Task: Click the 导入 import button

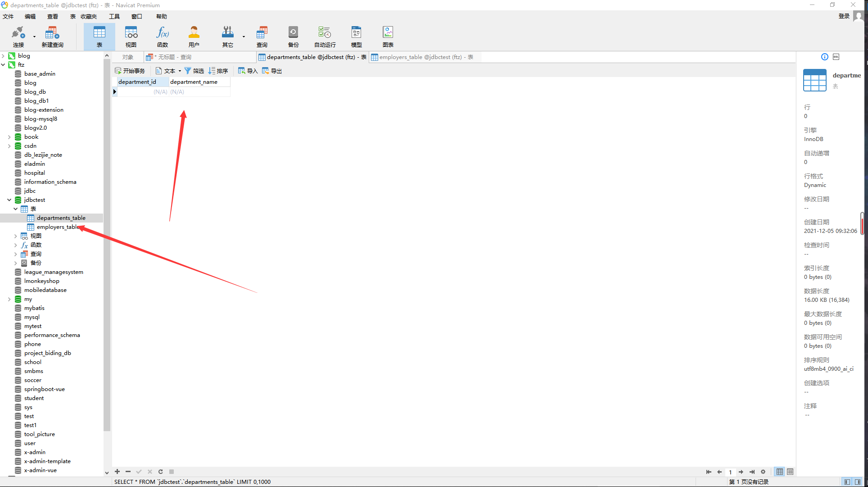Action: [248, 71]
